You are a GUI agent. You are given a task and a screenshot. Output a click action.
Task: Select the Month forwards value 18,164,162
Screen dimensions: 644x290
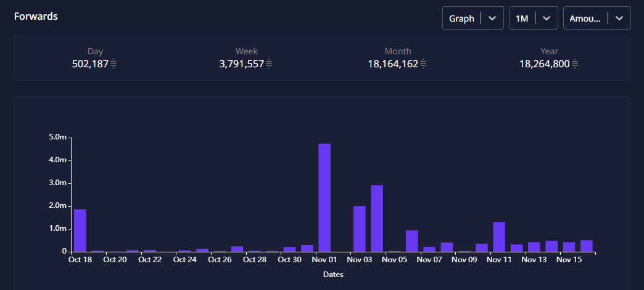click(393, 64)
